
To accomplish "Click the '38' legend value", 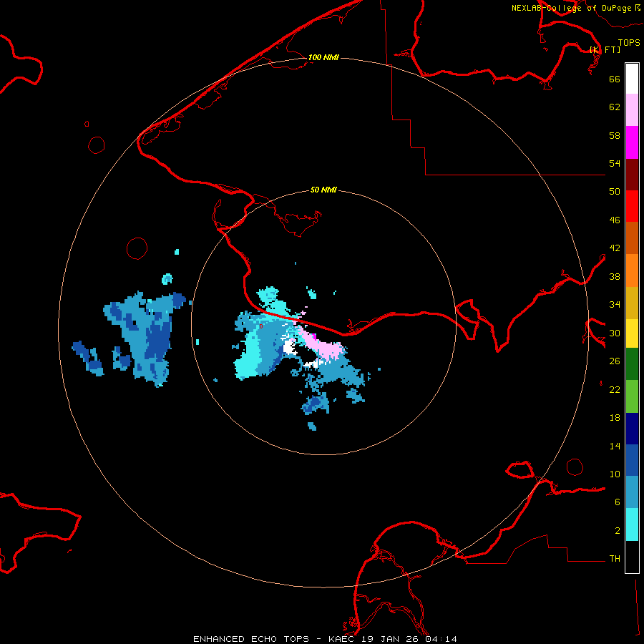I will point(615,276).
